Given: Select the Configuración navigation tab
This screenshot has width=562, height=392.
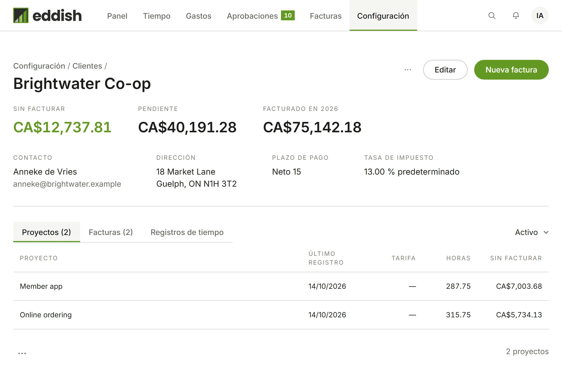Looking at the screenshot, I should click(x=383, y=16).
